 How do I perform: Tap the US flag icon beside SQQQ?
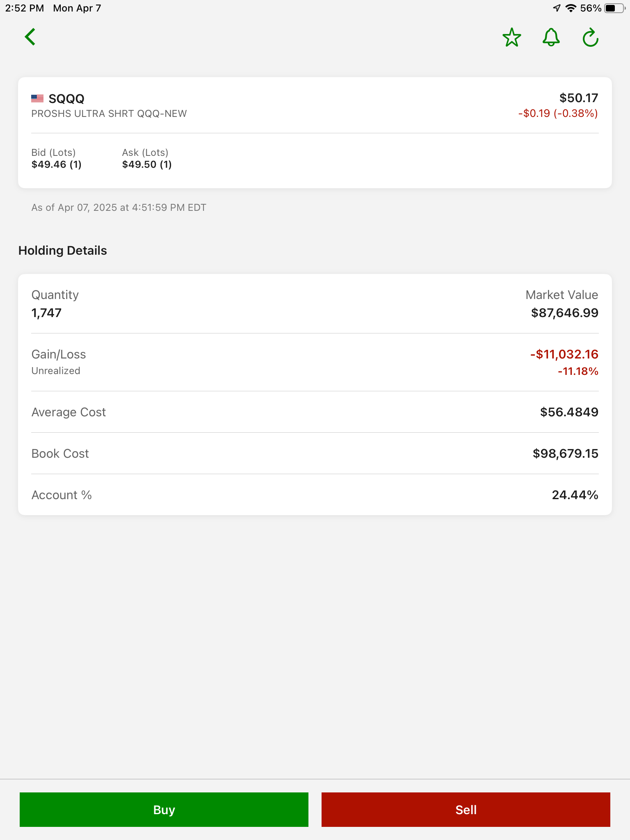pyautogui.click(x=37, y=98)
